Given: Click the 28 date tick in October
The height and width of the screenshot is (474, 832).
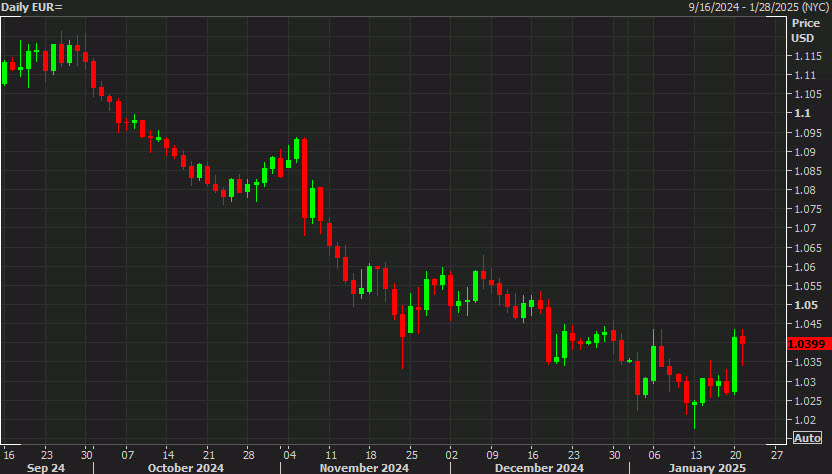Looking at the screenshot, I should point(248,455).
